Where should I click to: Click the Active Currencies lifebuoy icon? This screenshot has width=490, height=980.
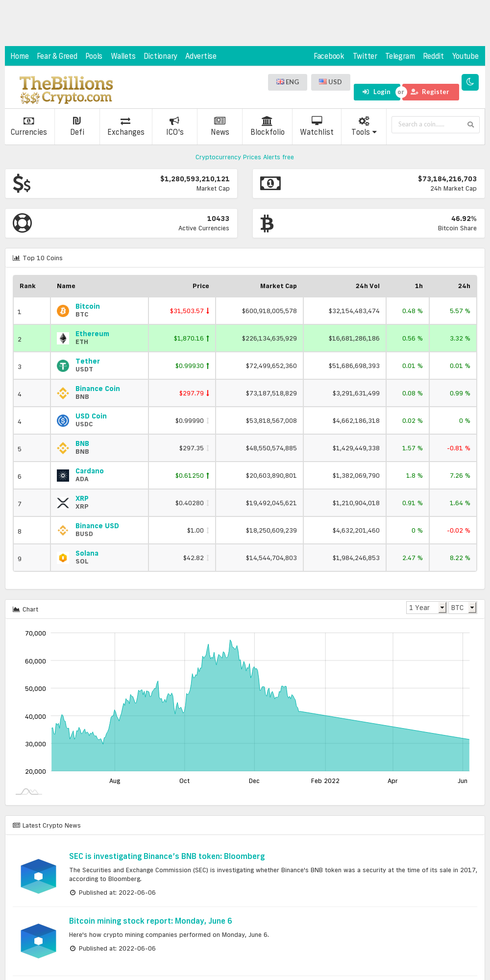click(x=22, y=223)
